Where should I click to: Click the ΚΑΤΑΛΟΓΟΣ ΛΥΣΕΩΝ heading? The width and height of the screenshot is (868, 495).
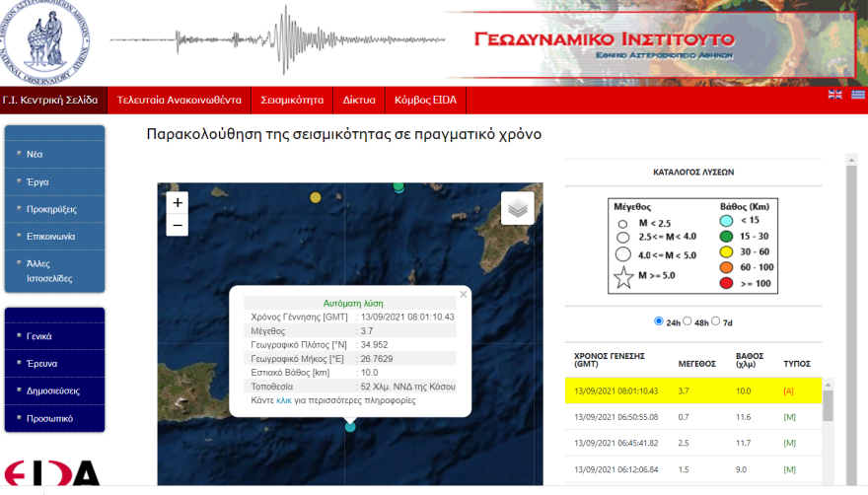(693, 173)
